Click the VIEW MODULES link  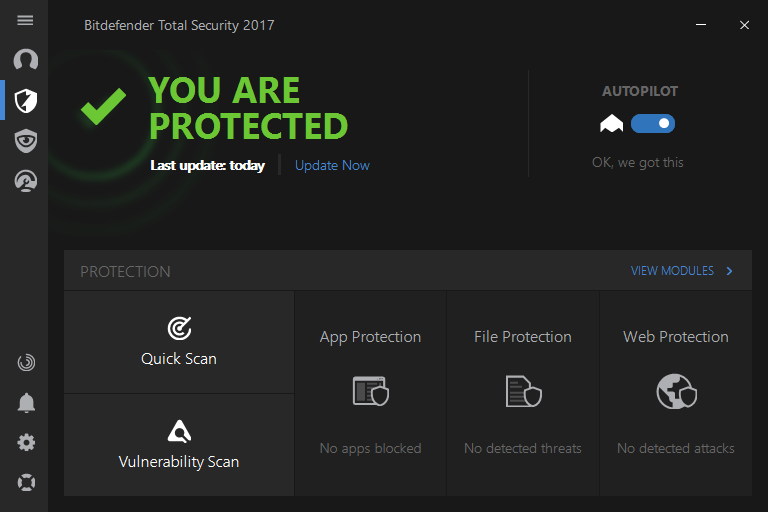click(672, 271)
